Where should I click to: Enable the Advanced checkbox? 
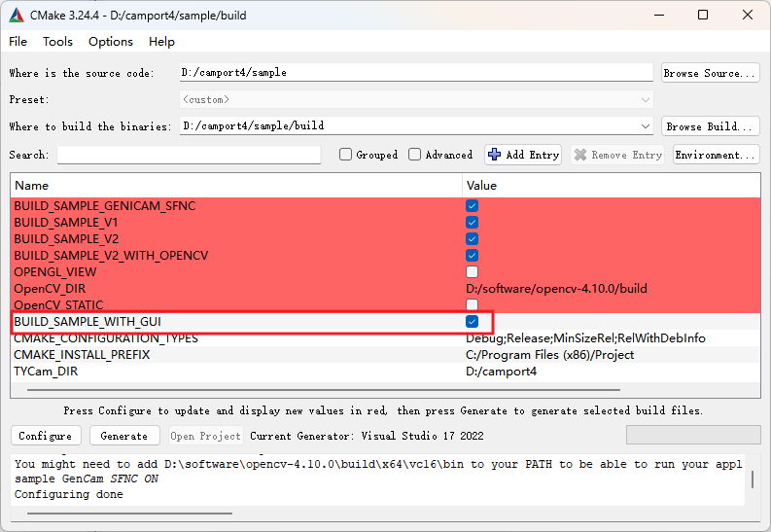[415, 155]
